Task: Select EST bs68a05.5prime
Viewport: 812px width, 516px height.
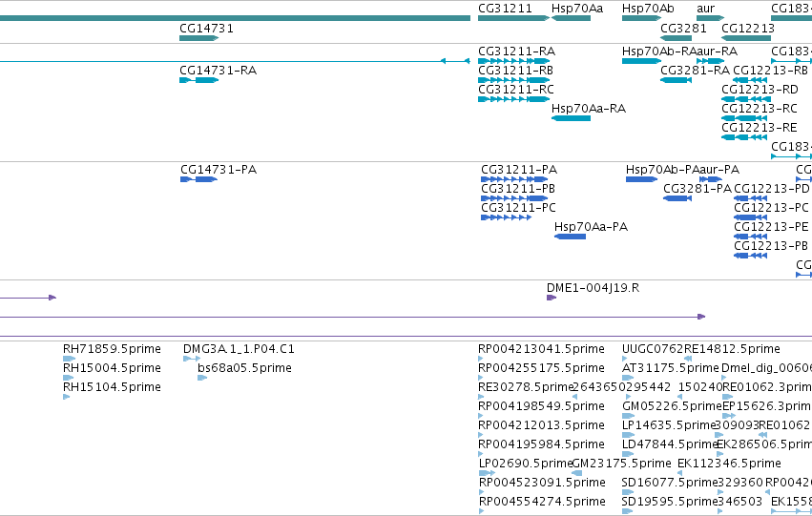Action: pos(202,378)
